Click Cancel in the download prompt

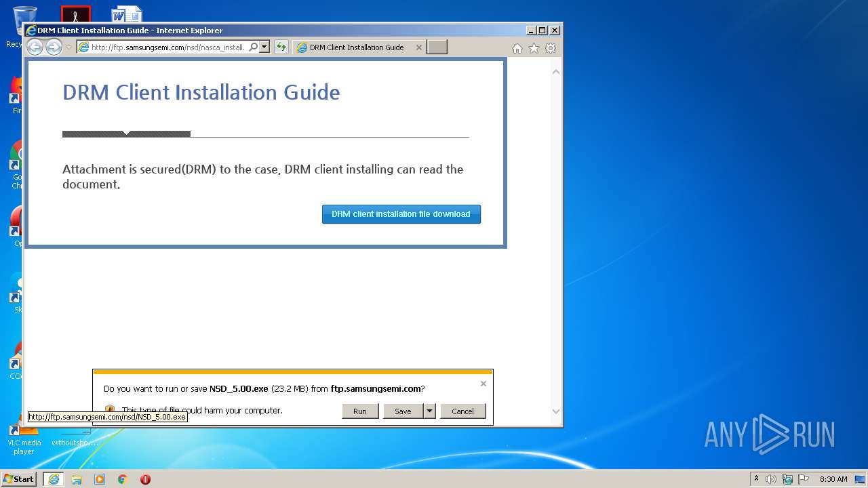point(463,411)
